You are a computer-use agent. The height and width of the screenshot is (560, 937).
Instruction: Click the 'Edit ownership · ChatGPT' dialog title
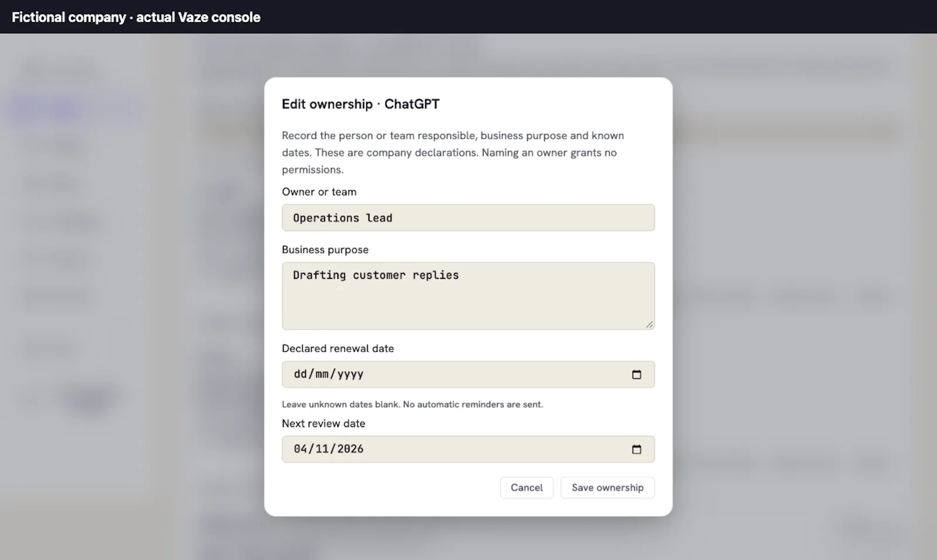361,104
